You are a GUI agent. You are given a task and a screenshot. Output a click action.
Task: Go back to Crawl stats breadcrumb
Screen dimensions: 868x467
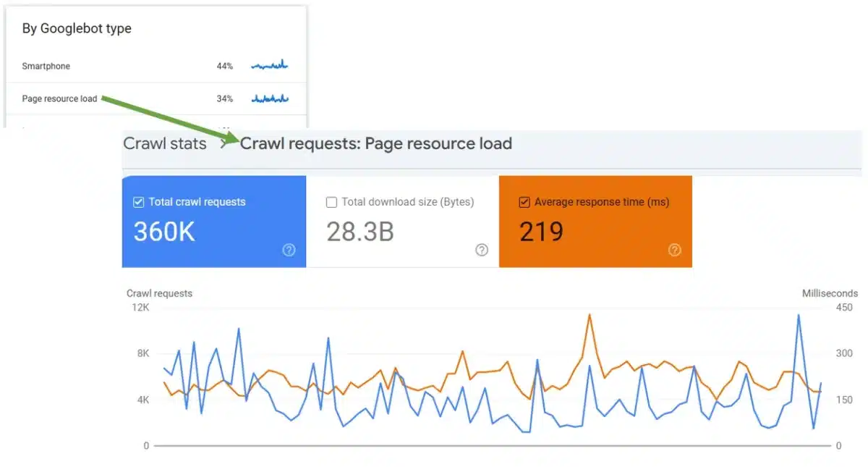click(164, 143)
